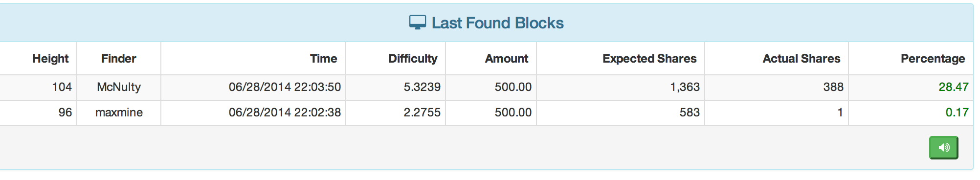
Task: Click the 28.47 percentage value
Action: pos(954,87)
